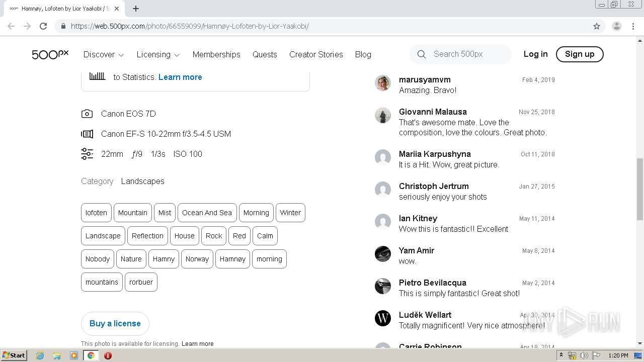Select the Mountain tag
This screenshot has height=362, width=644.
[133, 213]
